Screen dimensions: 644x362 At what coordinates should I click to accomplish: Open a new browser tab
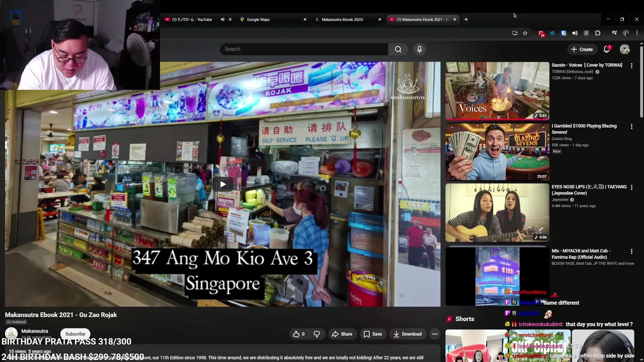click(466, 20)
